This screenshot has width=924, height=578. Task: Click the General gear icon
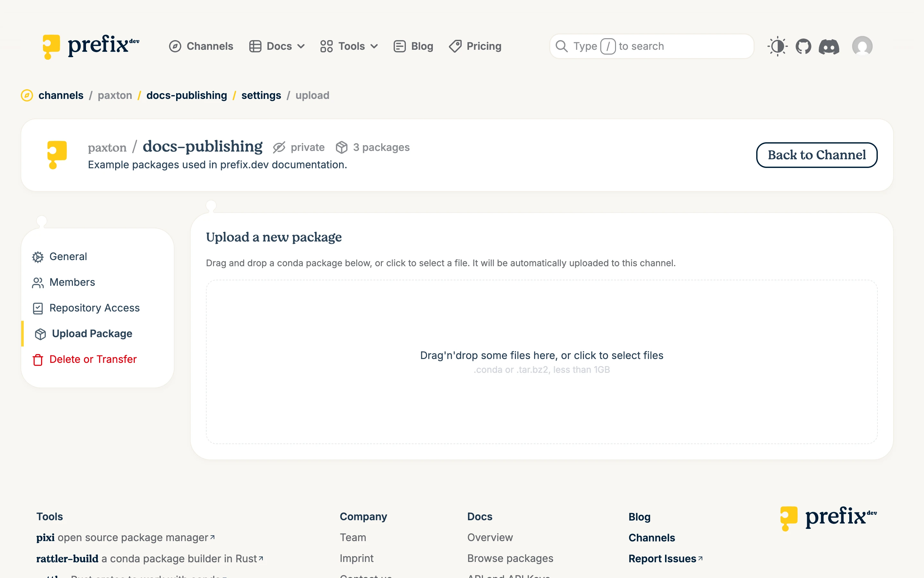pyautogui.click(x=38, y=257)
